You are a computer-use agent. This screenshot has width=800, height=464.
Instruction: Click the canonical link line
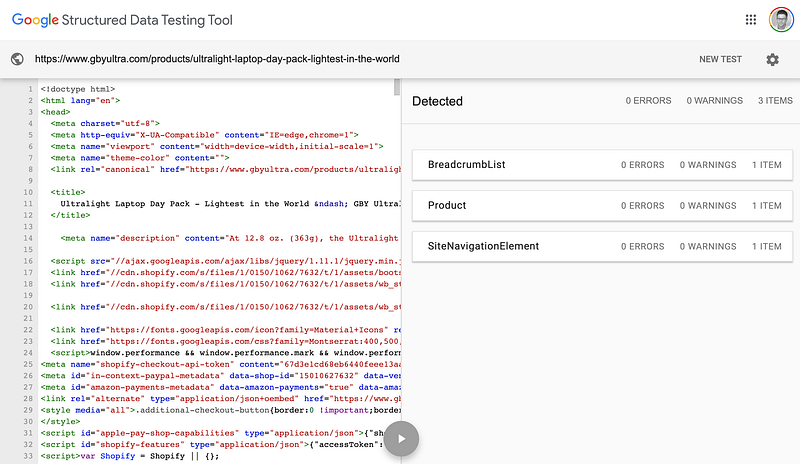coord(226,169)
